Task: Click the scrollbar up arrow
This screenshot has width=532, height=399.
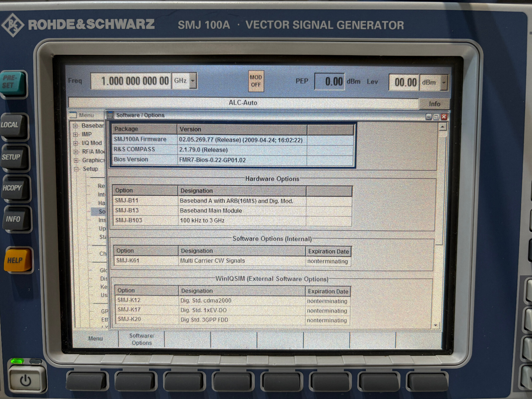Action: click(442, 127)
